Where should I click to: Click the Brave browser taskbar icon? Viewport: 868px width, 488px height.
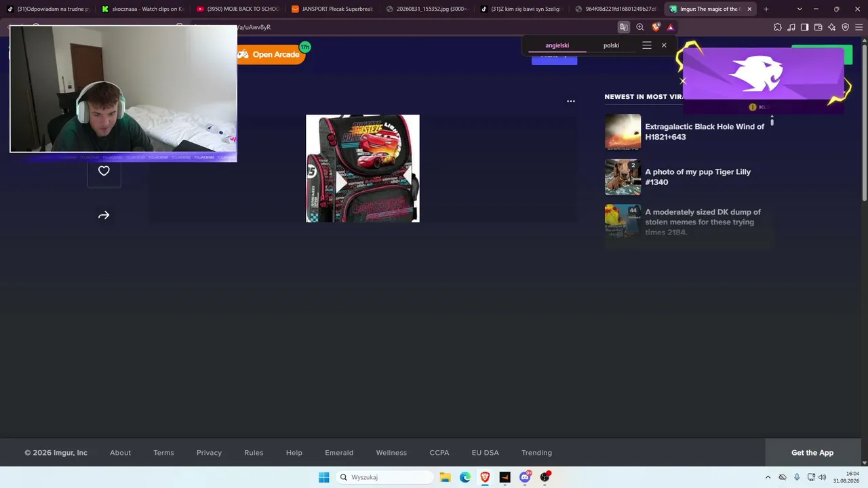pos(485,477)
